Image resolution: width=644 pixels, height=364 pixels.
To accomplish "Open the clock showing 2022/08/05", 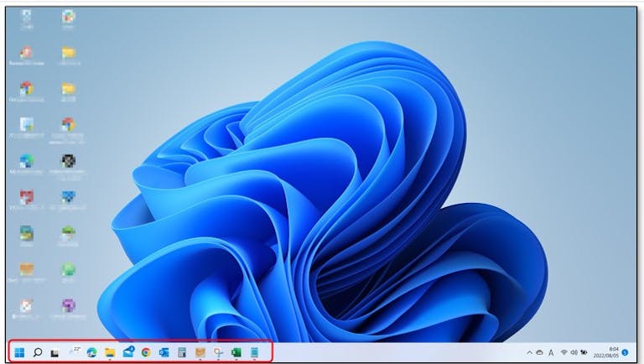I will tap(605, 352).
